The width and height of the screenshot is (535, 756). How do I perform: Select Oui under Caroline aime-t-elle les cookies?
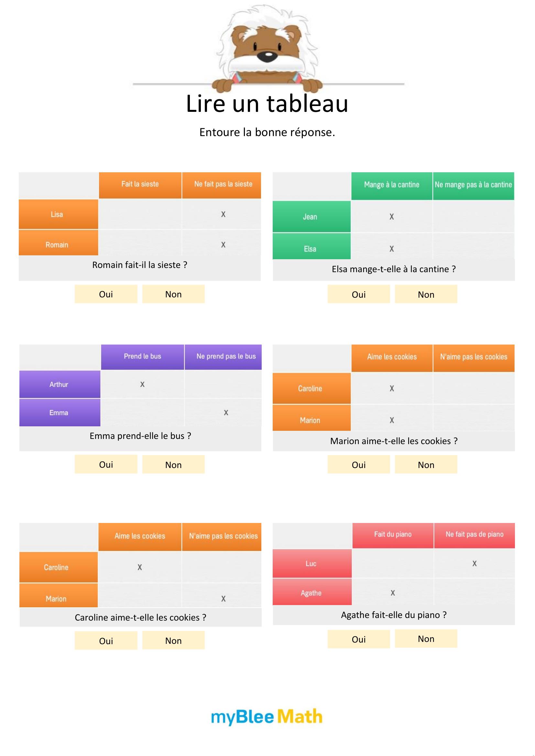pyautogui.click(x=106, y=641)
